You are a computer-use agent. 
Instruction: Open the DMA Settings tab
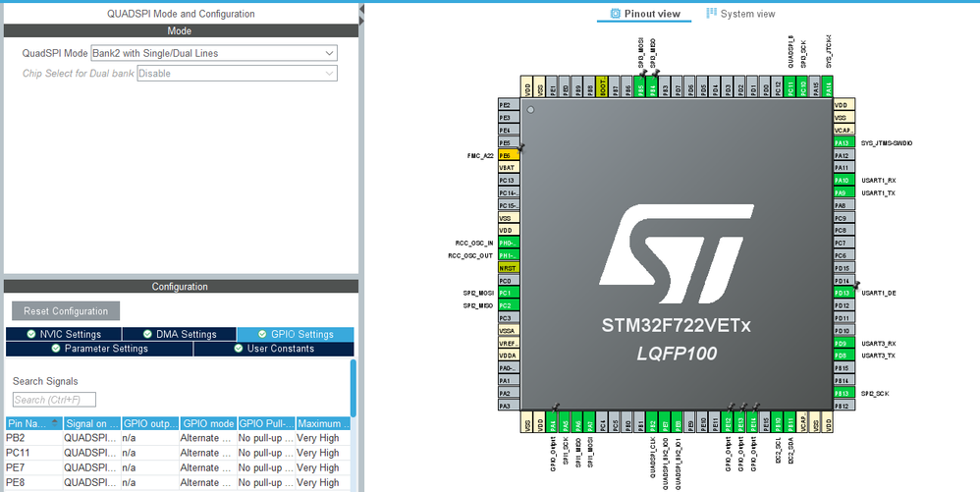[180, 334]
